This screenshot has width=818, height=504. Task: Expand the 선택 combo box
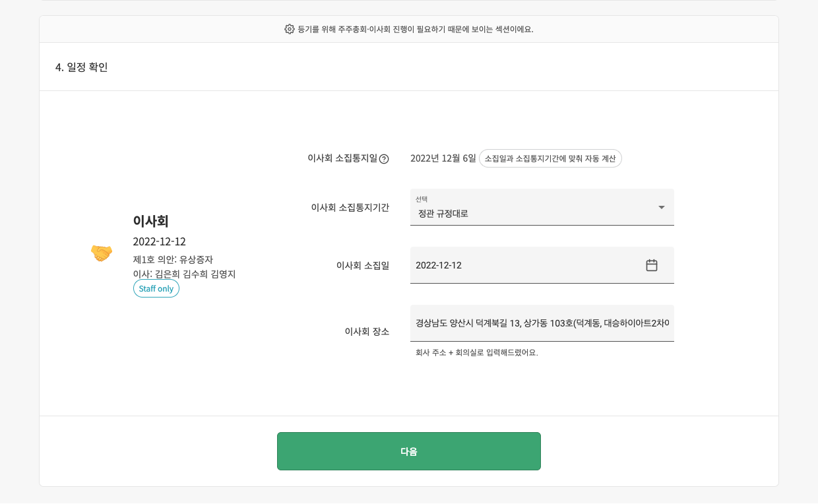click(x=541, y=207)
